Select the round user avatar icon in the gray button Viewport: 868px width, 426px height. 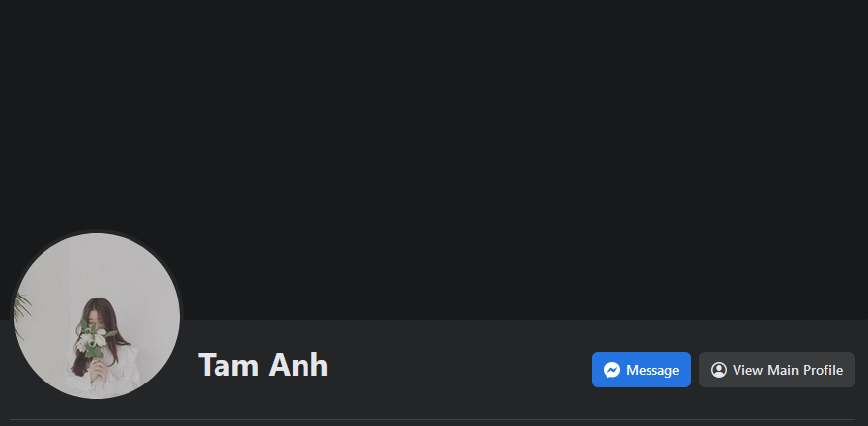click(x=719, y=370)
